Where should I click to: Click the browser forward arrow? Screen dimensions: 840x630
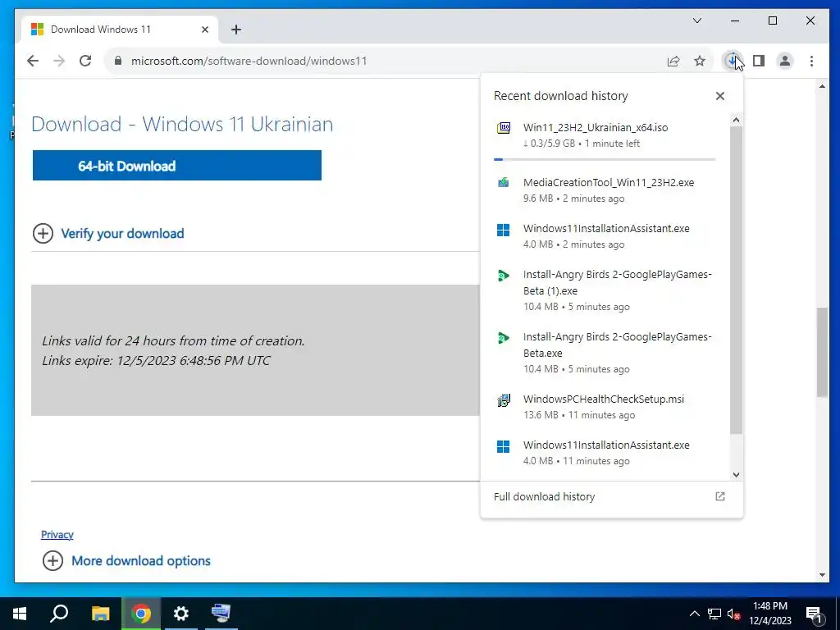pos(59,61)
